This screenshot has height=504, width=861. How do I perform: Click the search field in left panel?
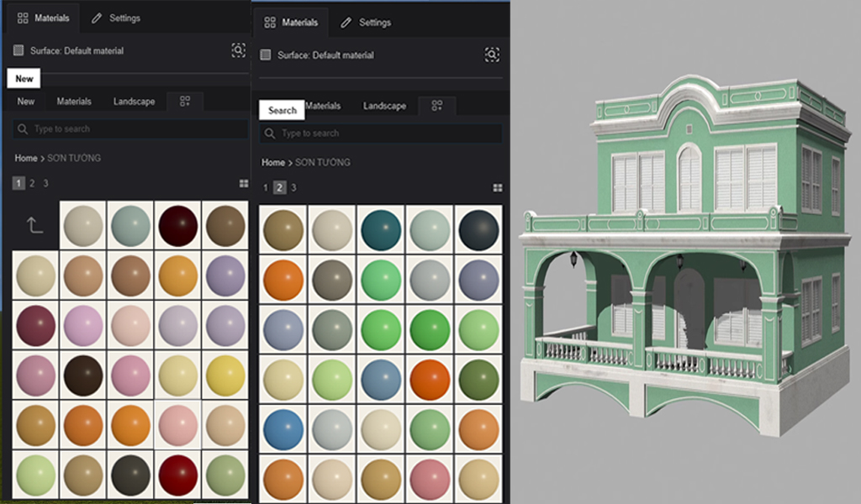(x=130, y=129)
